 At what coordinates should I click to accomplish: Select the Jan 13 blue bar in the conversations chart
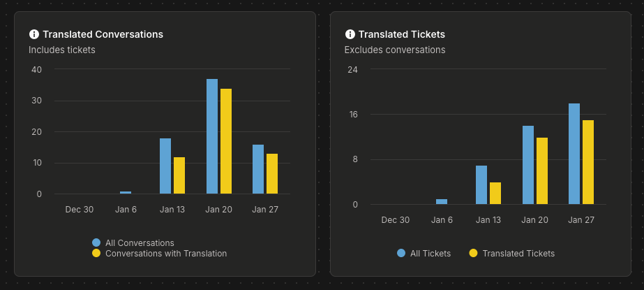click(x=165, y=166)
